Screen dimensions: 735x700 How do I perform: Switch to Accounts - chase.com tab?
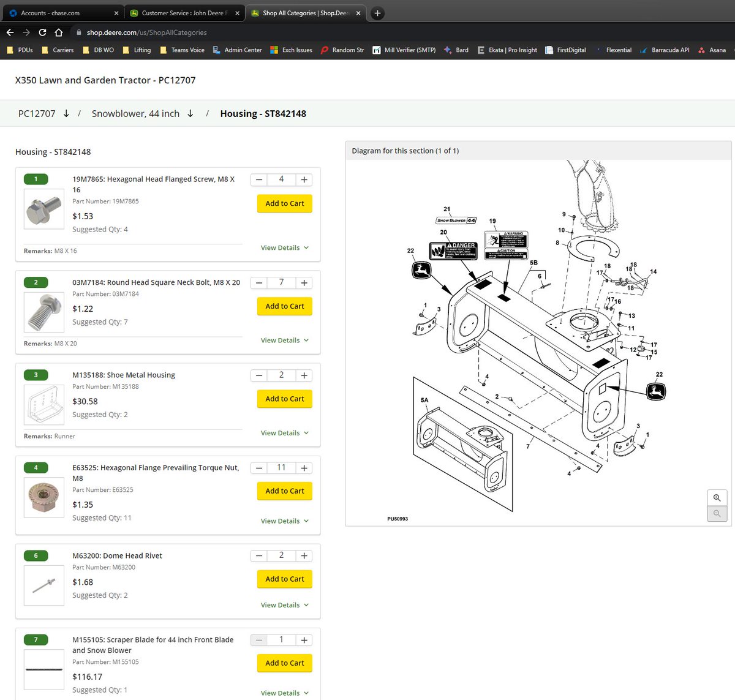(63, 13)
